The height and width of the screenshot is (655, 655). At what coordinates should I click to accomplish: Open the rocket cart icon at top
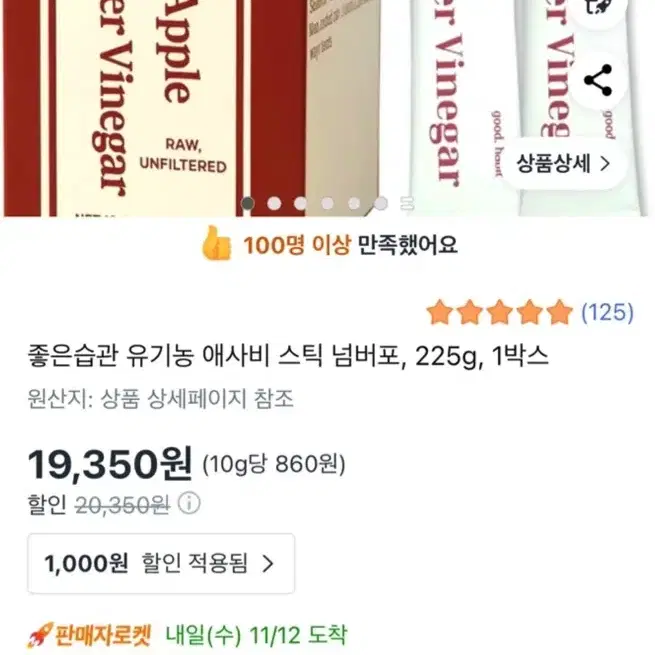point(598,9)
